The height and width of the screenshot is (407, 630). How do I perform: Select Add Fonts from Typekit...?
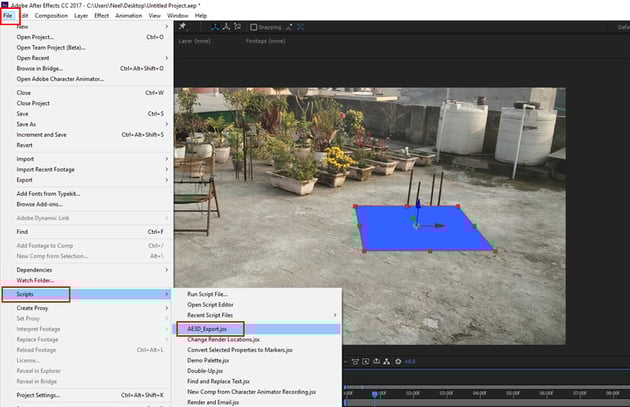[x=87, y=194]
